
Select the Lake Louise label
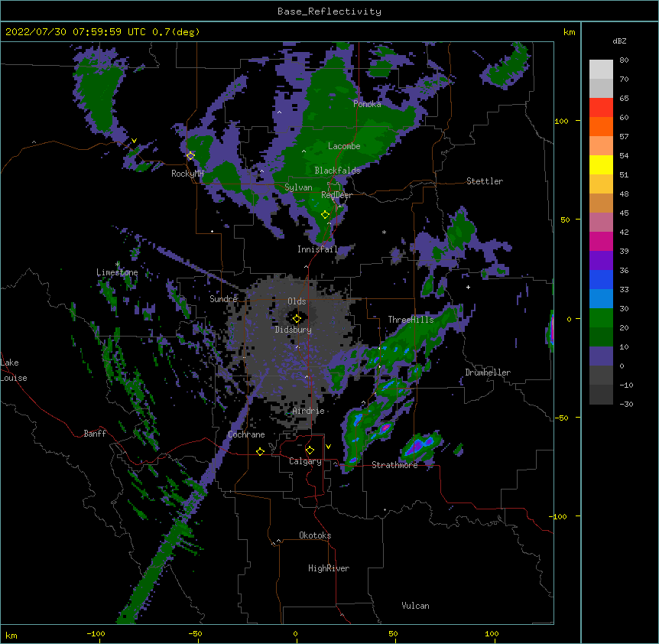tap(14, 370)
